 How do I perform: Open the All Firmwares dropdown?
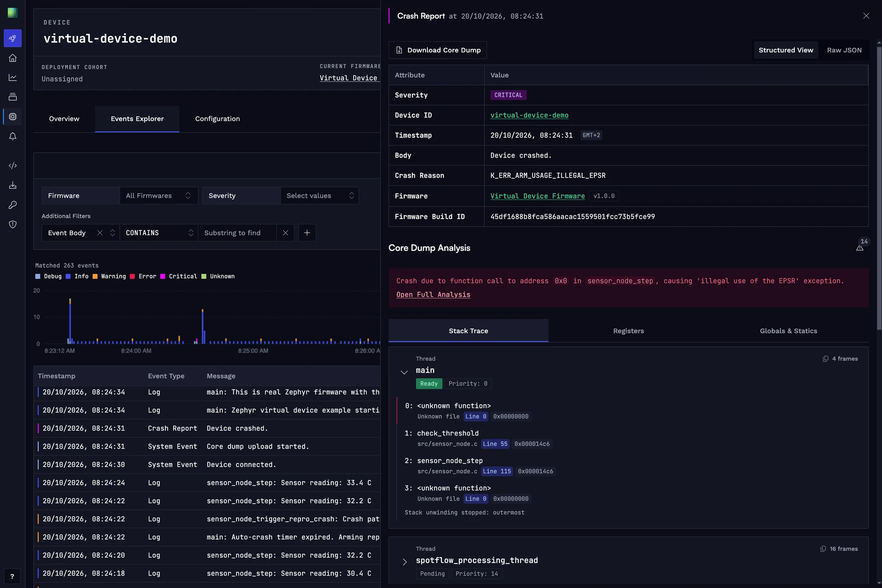coord(158,196)
